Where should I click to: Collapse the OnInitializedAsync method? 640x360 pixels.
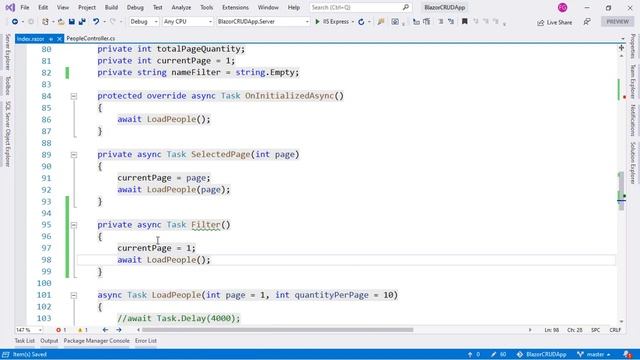(x=74, y=96)
